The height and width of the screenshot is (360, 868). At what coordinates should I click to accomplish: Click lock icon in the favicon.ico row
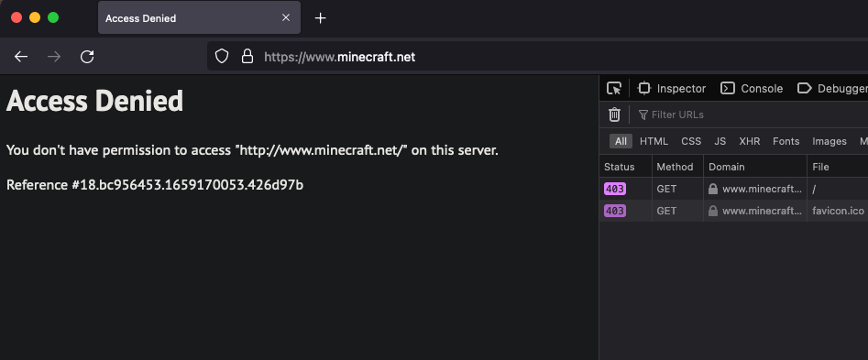tap(713, 211)
